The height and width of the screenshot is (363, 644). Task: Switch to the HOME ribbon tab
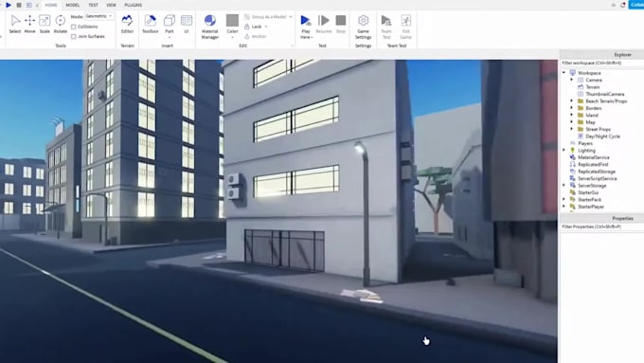tap(51, 5)
